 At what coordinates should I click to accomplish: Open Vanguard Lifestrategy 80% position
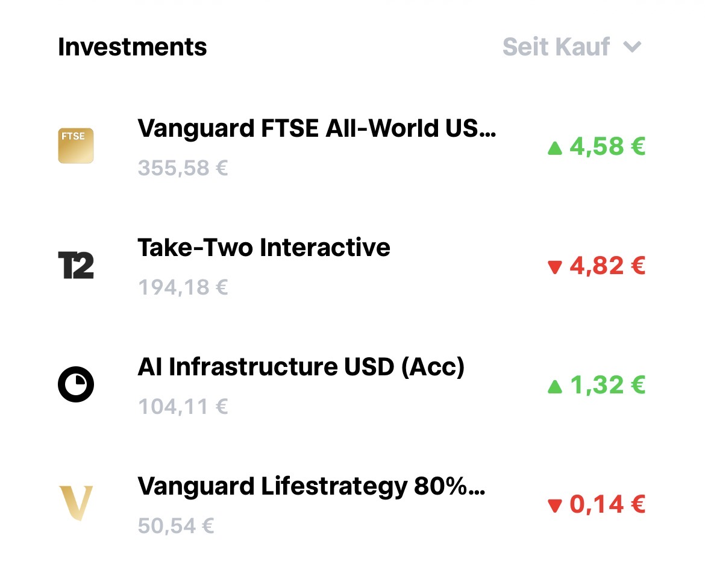click(311, 486)
